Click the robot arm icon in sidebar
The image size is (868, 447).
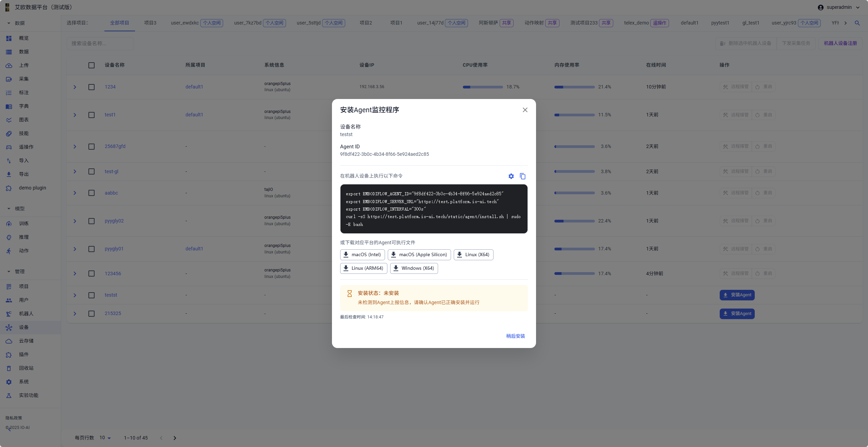(x=9, y=314)
